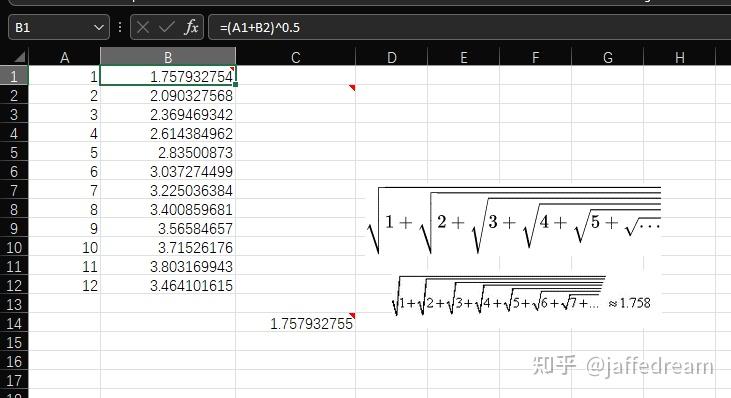The height and width of the screenshot is (398, 731).
Task: Click the Name Box showing B1
Action: click(59, 27)
